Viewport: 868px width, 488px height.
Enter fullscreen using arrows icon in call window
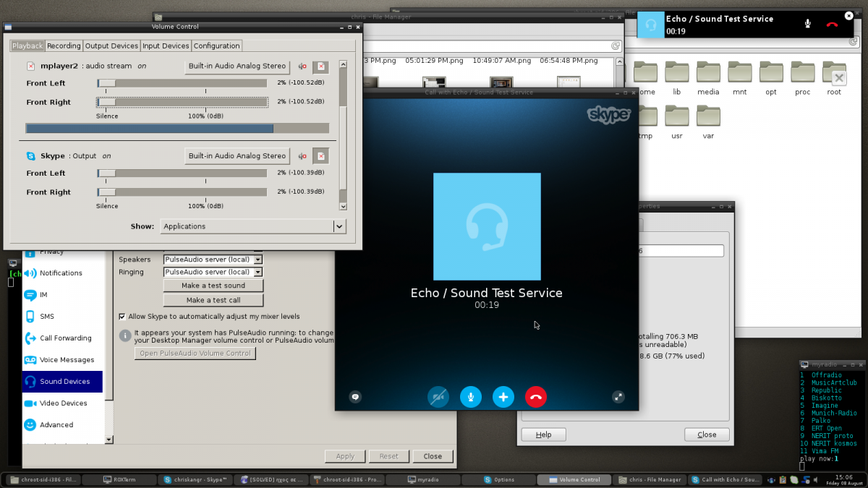[x=618, y=396]
